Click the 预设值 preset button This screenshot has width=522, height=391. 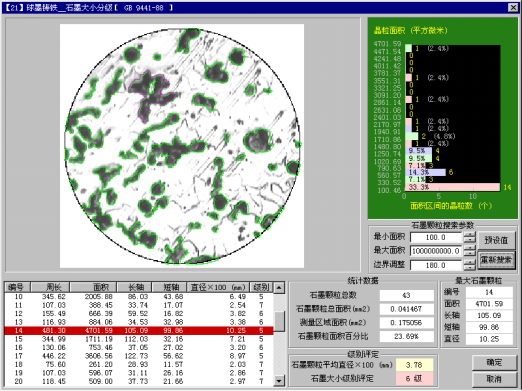coord(496,240)
